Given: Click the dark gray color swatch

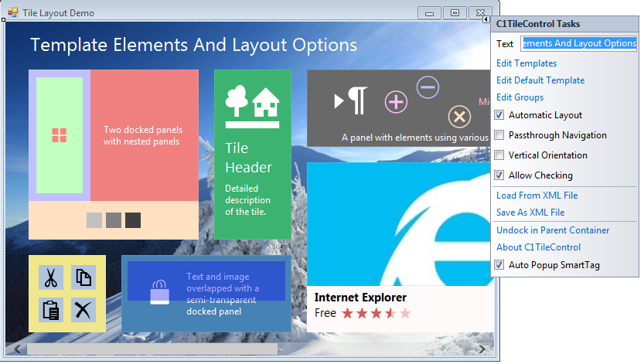Looking at the screenshot, I should tap(133, 220).
